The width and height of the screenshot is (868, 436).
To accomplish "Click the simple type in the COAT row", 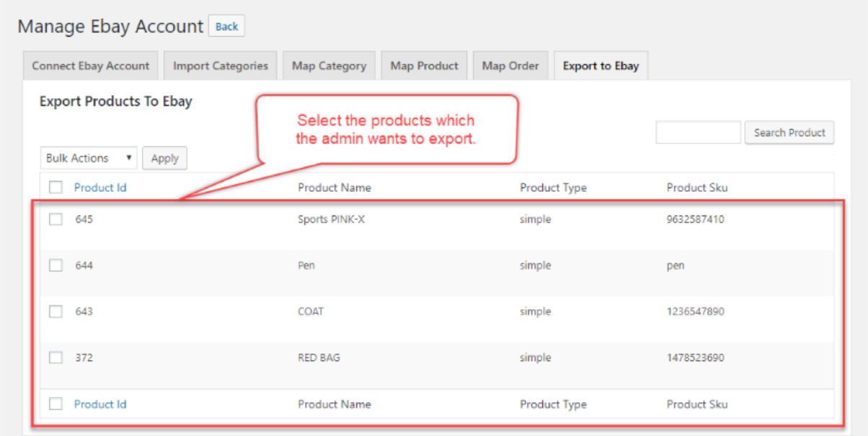I will [x=536, y=311].
